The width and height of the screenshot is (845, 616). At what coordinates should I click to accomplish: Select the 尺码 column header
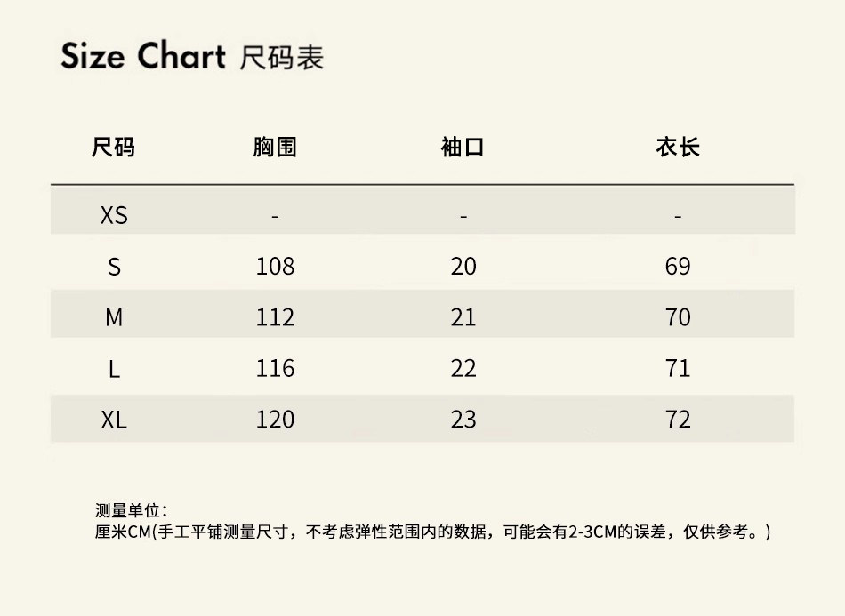114,148
